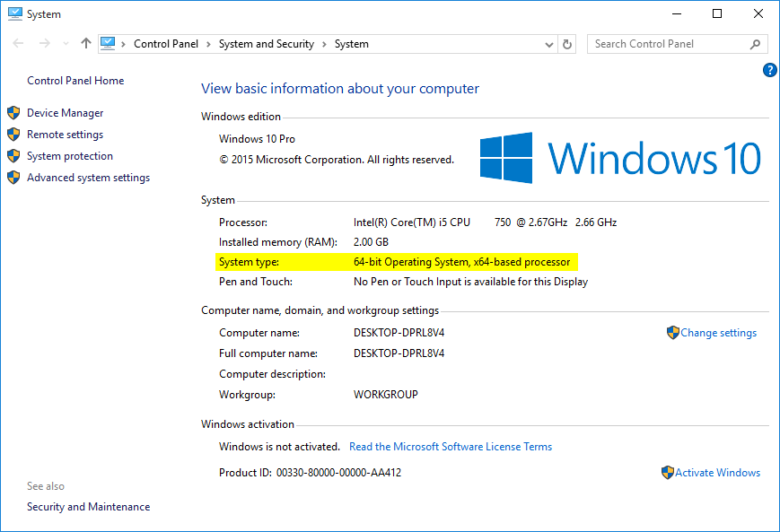Select the Full computer name value
This screenshot has height=532, width=780.
click(399, 353)
